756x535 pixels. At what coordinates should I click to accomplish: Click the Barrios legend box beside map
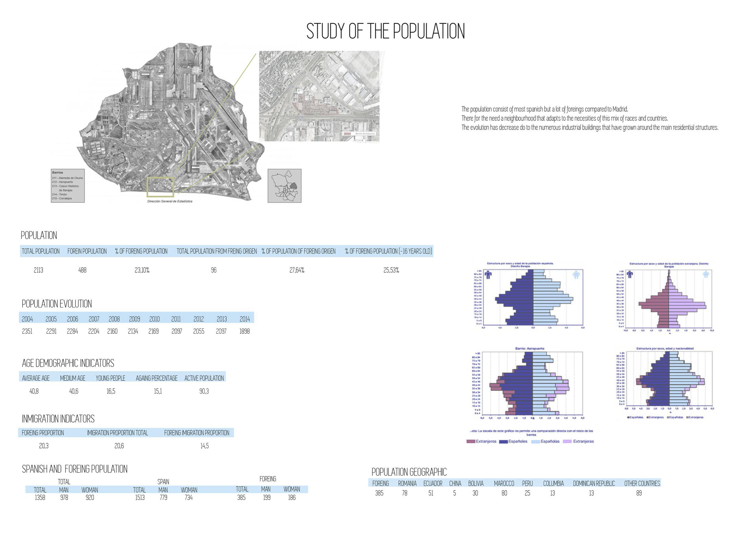pyautogui.click(x=68, y=186)
